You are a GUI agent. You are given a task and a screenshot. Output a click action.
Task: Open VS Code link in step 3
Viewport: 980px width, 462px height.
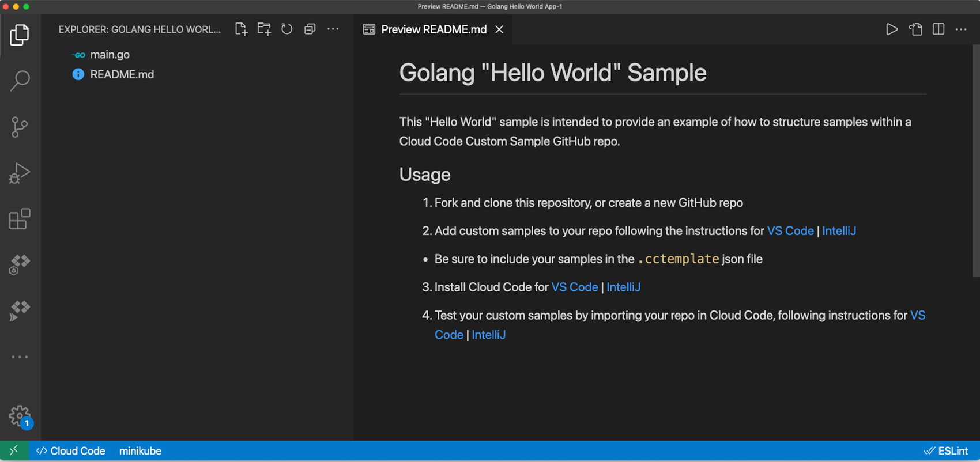click(575, 287)
